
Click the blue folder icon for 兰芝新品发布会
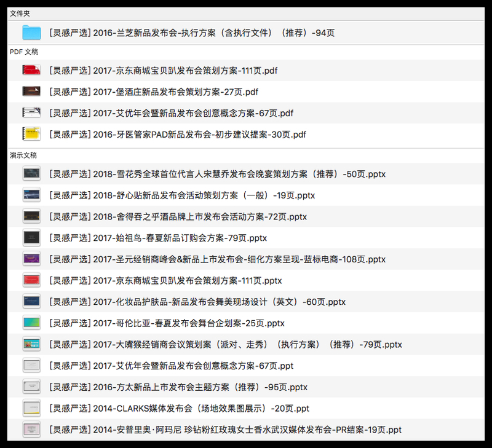(31, 33)
